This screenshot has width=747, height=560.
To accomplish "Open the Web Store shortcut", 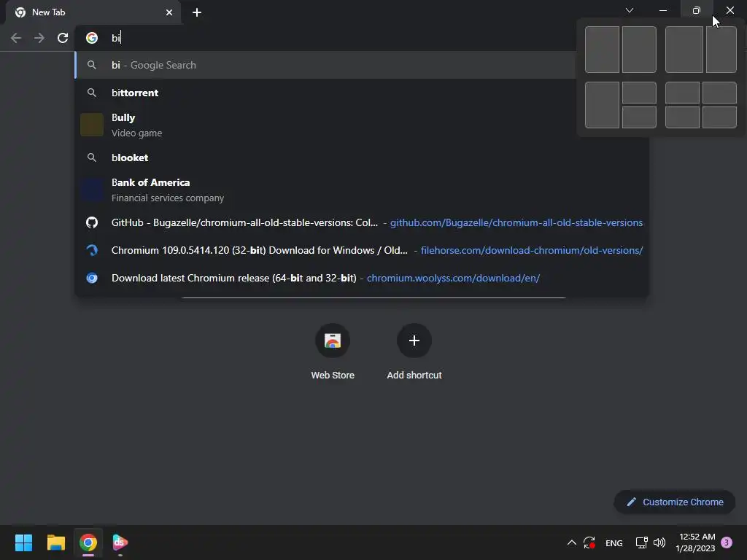I will pos(333,351).
